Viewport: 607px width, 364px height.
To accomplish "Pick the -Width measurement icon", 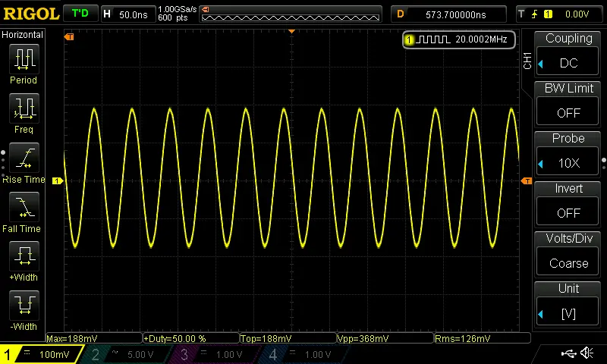I will (24, 306).
